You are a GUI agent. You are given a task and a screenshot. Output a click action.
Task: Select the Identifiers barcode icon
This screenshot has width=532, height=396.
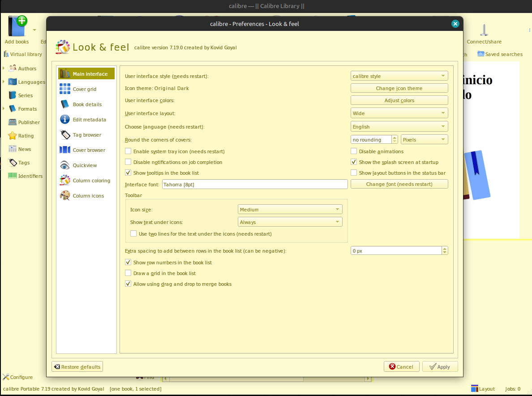point(13,176)
